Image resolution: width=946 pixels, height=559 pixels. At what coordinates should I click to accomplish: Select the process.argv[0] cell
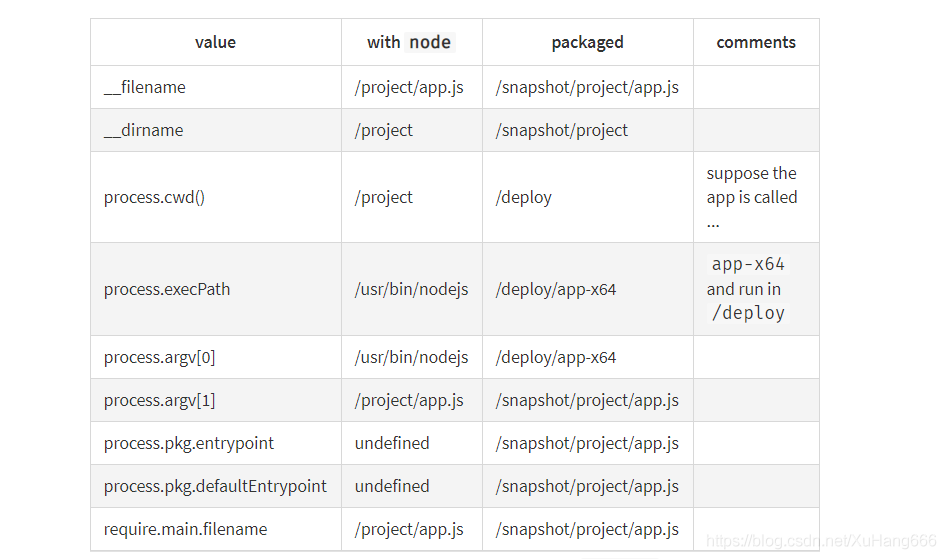tap(215, 358)
